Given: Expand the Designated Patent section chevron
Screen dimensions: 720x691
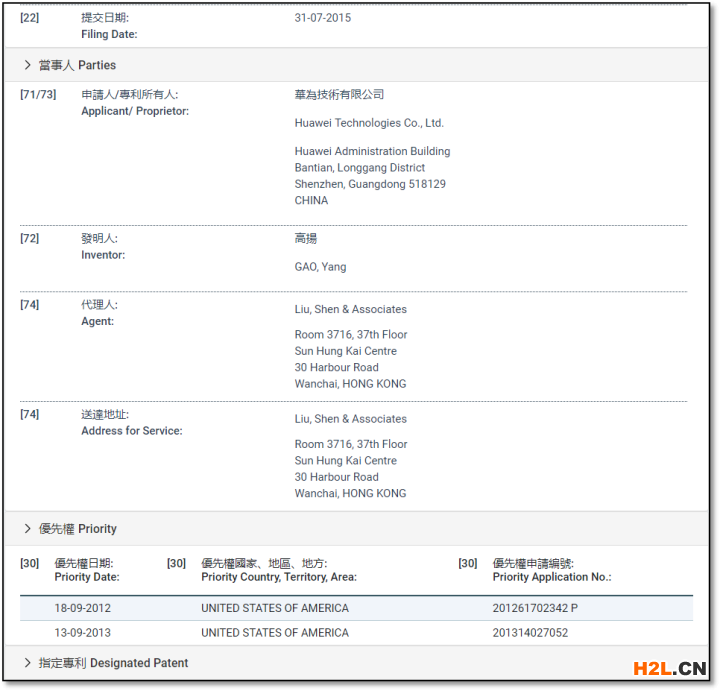Looking at the screenshot, I should click(27, 662).
